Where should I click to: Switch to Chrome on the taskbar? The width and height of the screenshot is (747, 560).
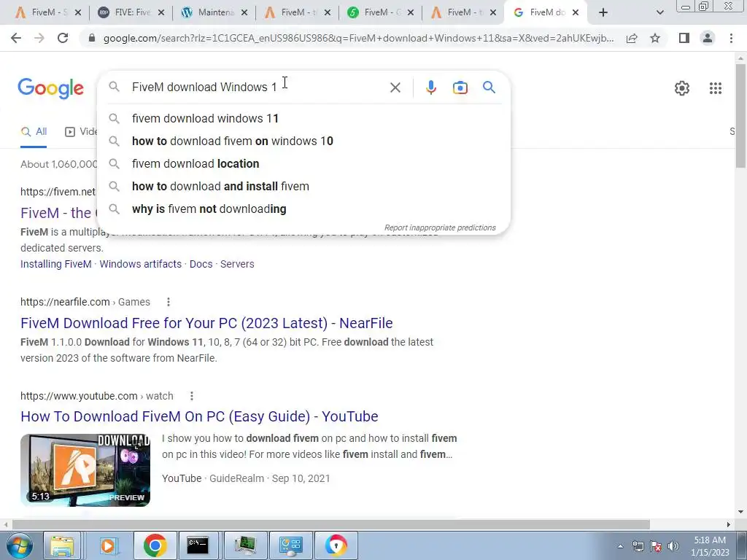click(x=155, y=545)
